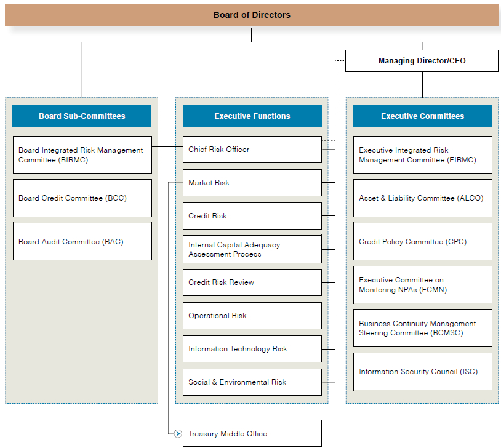Click the arrow icon beside Treasury Middle Office
Image resolution: width=501 pixels, height=448 pixels.
click(178, 434)
